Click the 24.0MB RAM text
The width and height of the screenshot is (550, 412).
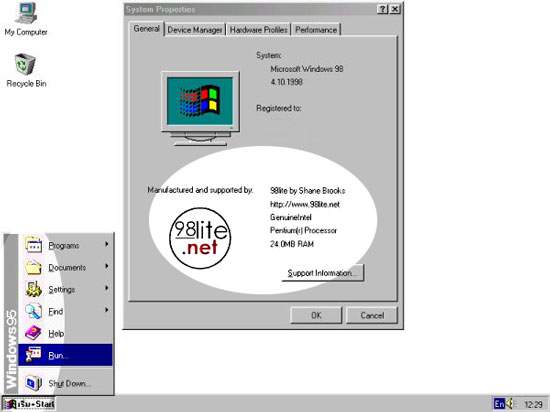pyautogui.click(x=292, y=244)
